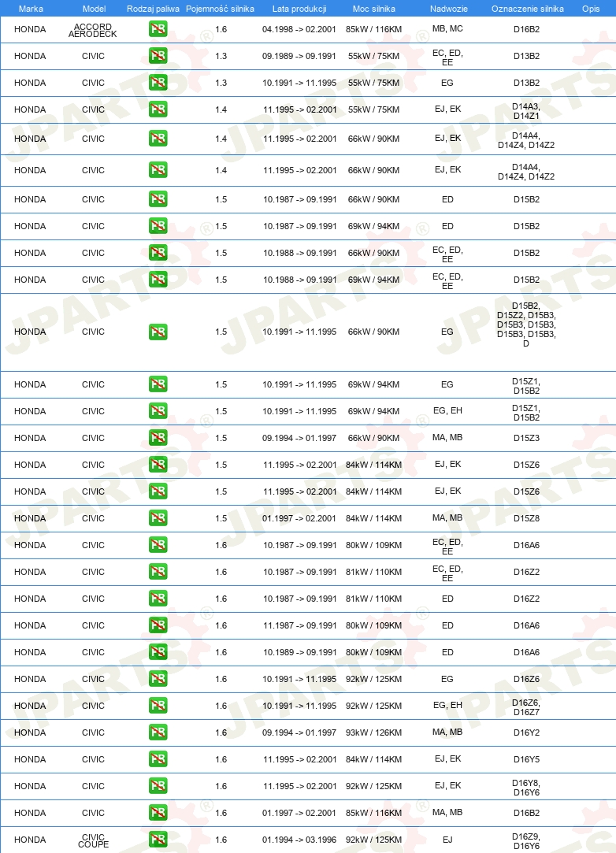The image size is (616, 853).
Task: Click production dates 04.1998 -> 02.2001
Action: pyautogui.click(x=299, y=29)
